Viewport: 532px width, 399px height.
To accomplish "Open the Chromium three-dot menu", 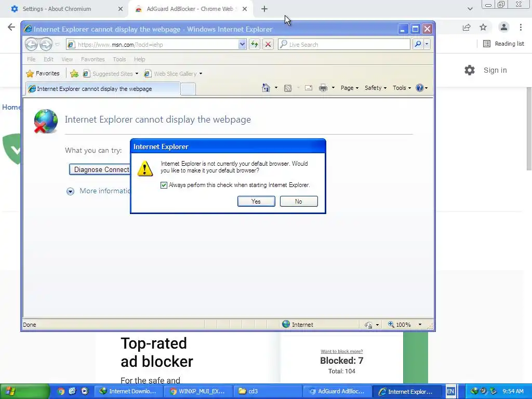I will pyautogui.click(x=521, y=27).
